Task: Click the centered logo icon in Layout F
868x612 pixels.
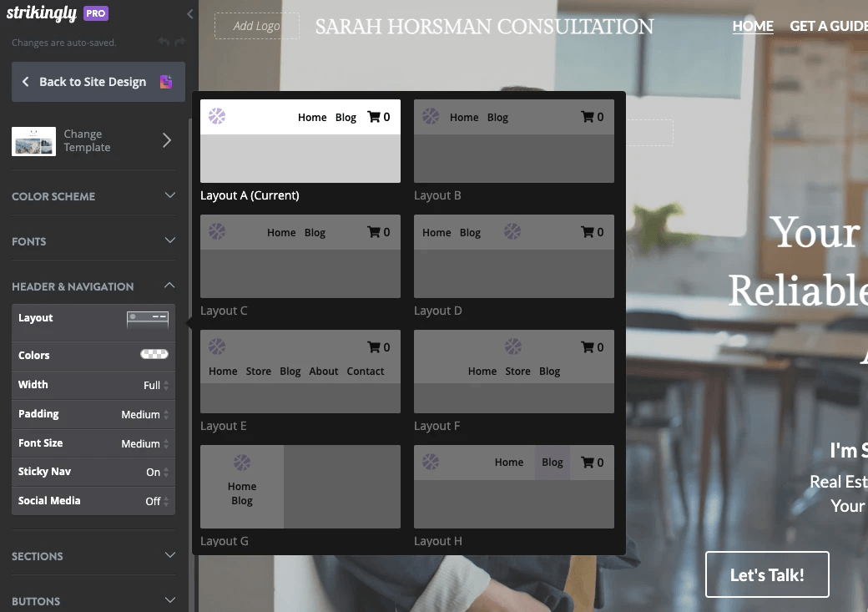Action: [x=513, y=346]
